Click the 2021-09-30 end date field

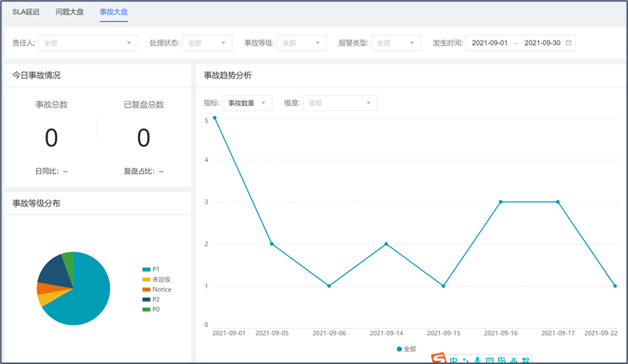pyautogui.click(x=542, y=43)
